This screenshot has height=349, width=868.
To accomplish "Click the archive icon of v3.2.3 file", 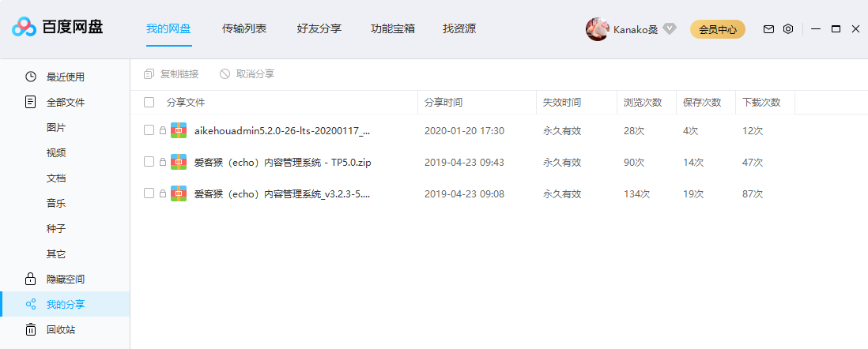I will coord(178,193).
